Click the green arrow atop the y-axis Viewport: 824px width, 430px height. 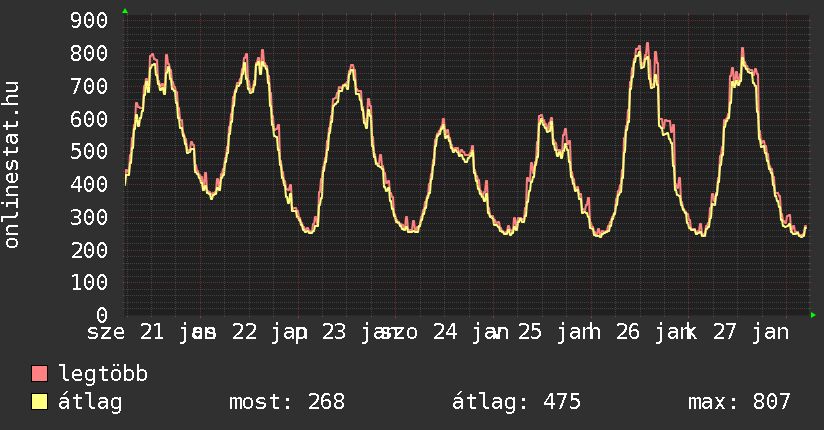pyautogui.click(x=125, y=11)
